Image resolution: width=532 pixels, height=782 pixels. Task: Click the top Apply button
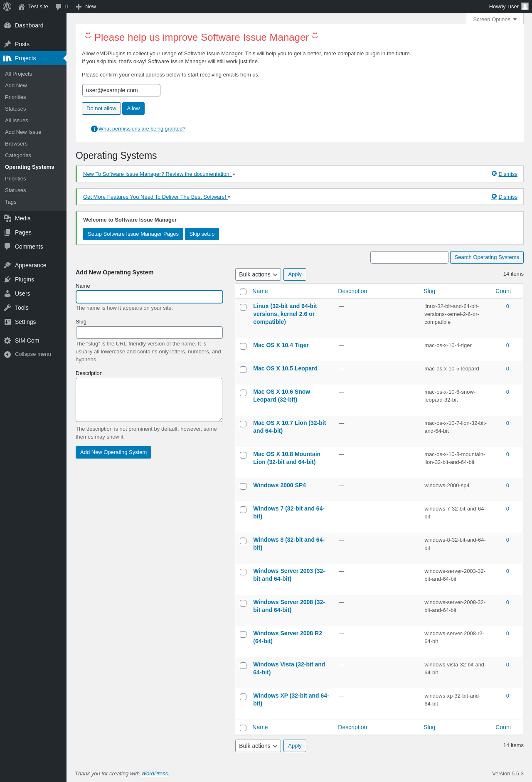pos(295,274)
